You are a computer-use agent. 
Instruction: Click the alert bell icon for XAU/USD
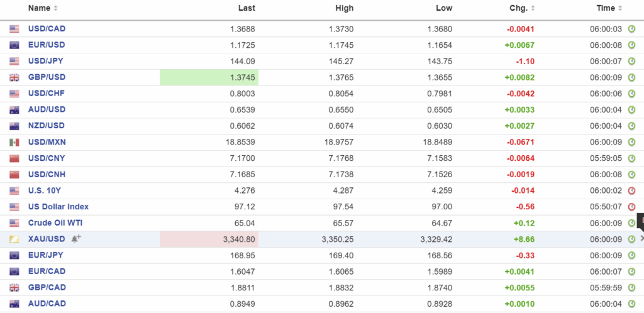click(75, 238)
